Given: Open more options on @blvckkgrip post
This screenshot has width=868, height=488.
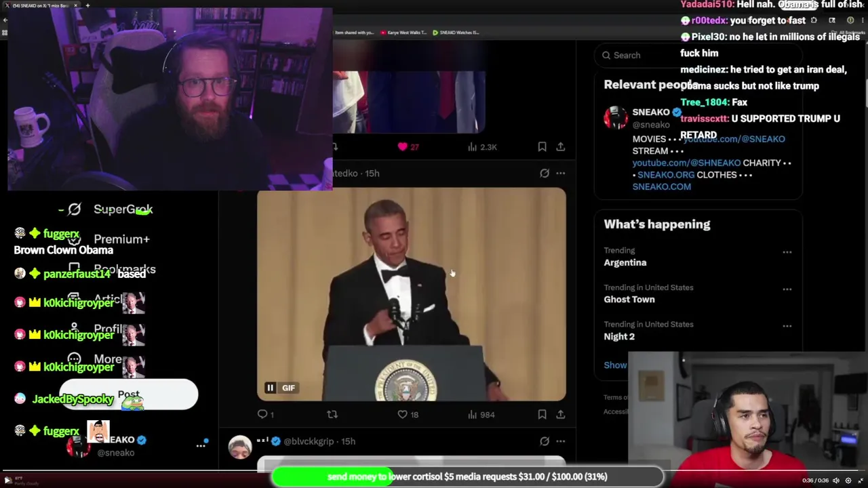Looking at the screenshot, I should tap(561, 441).
